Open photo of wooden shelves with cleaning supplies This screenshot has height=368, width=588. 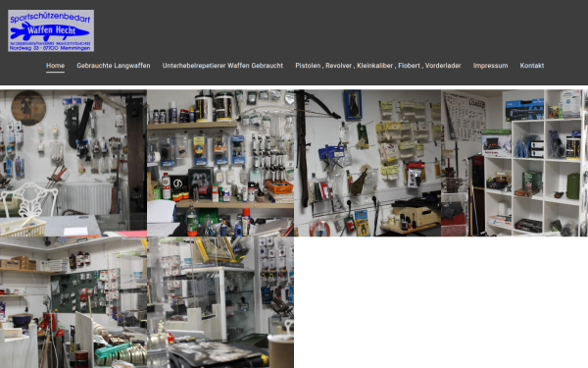[x=220, y=163]
